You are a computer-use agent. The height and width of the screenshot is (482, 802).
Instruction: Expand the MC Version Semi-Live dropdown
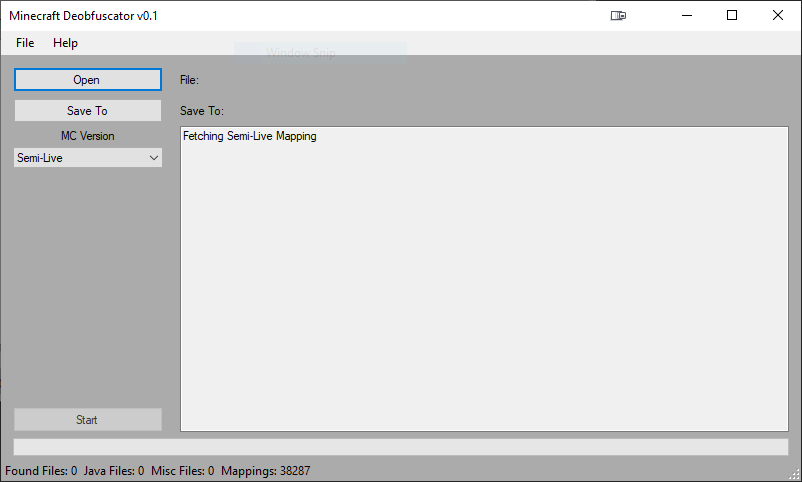tap(88, 158)
